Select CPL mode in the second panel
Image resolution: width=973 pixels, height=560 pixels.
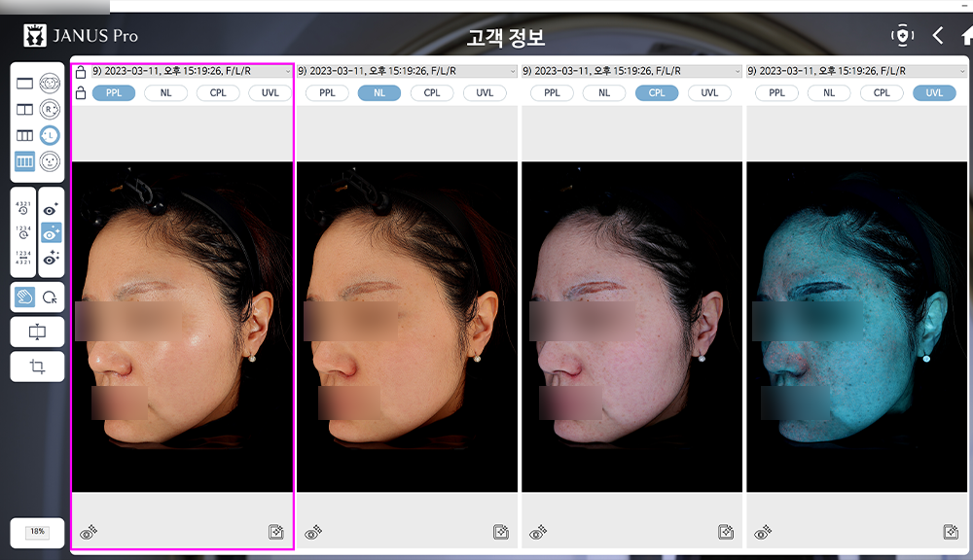pyautogui.click(x=432, y=93)
